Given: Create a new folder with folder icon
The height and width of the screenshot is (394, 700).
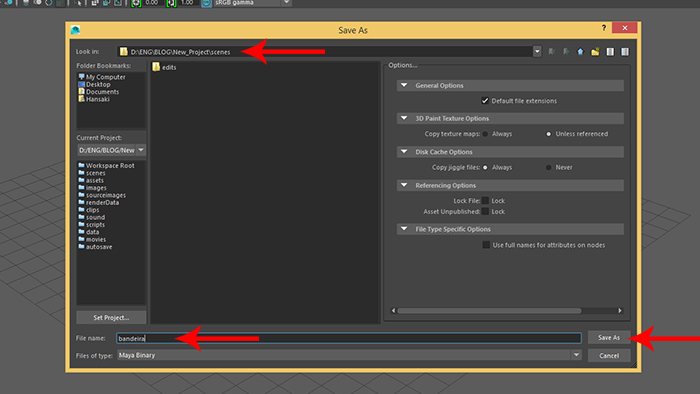Looking at the screenshot, I should pos(595,52).
